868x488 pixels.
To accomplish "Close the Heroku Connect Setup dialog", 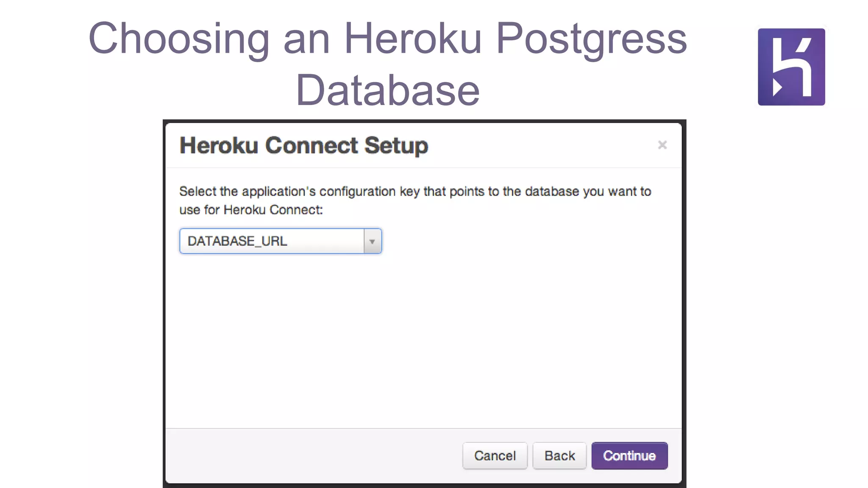I will 662,145.
